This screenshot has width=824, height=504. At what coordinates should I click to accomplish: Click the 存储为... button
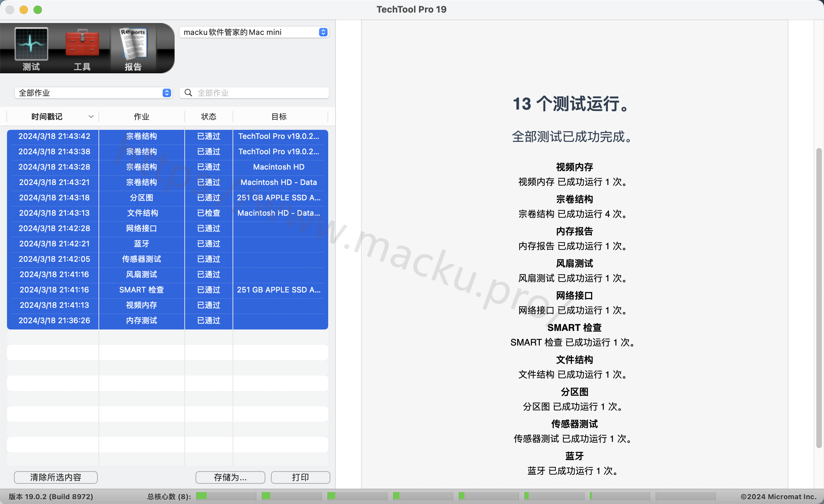coord(230,477)
